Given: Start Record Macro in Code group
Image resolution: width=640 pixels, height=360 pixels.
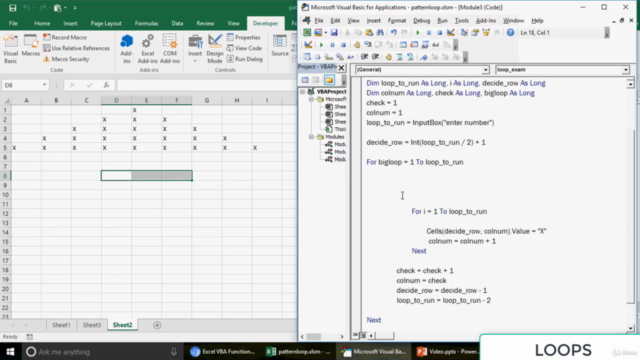Looking at the screenshot, I should pyautogui.click(x=65, y=37).
